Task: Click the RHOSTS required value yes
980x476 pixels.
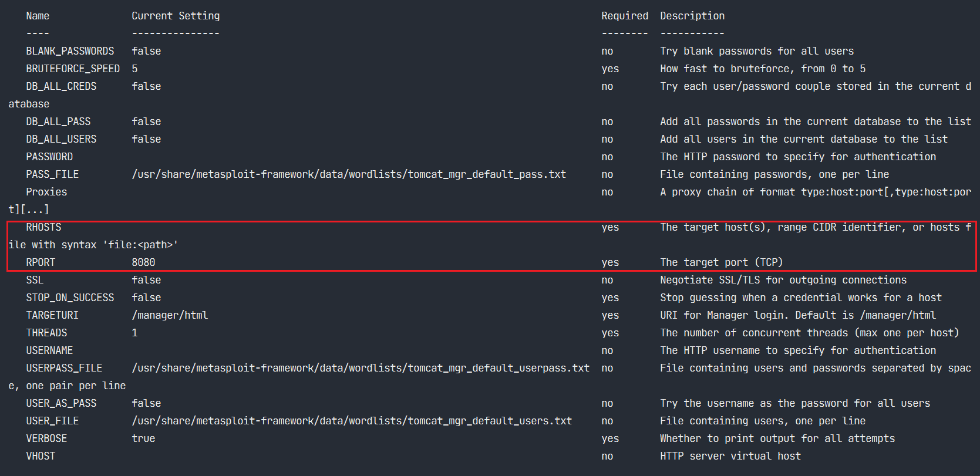Action: [x=610, y=227]
